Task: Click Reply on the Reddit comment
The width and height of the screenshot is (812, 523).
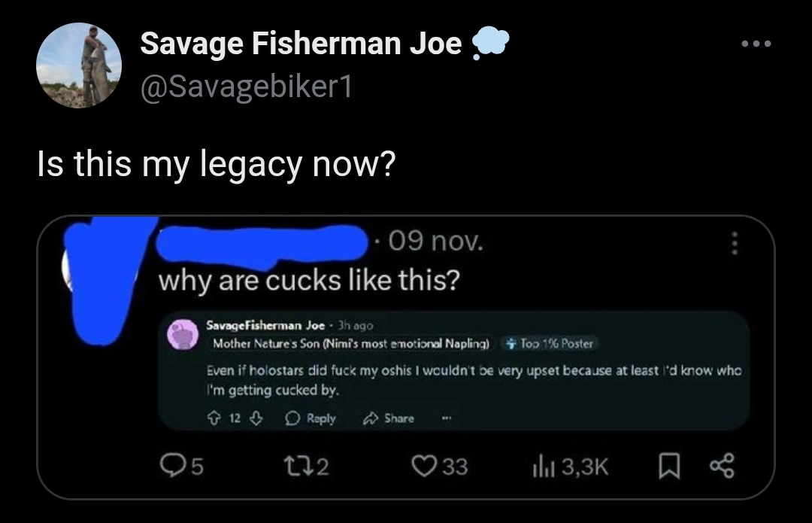Action: click(x=311, y=418)
